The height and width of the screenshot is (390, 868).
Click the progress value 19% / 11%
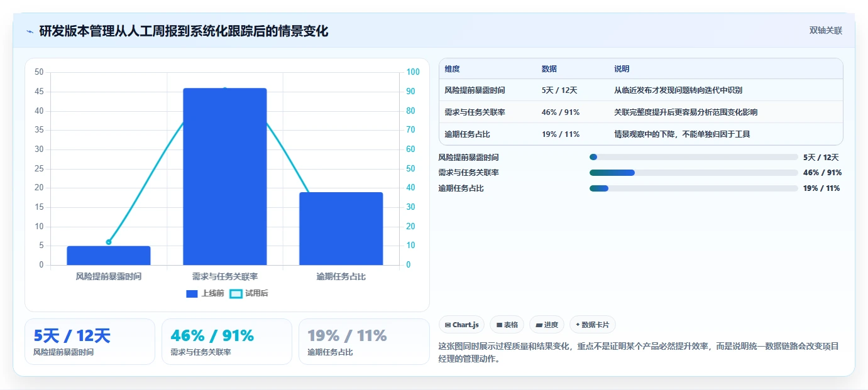tap(821, 188)
